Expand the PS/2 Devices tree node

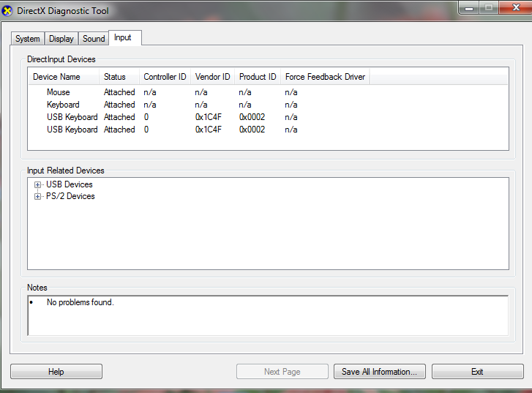(x=37, y=196)
